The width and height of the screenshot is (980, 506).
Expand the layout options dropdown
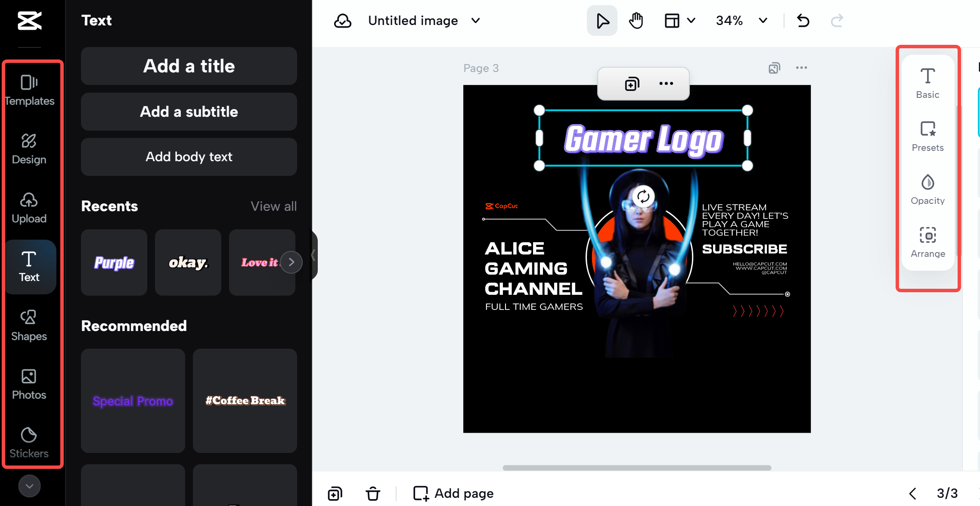click(x=691, y=21)
